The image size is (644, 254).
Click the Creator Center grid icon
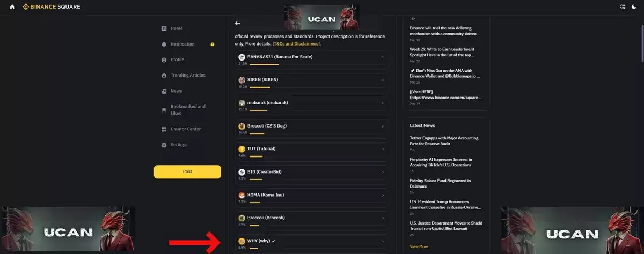[164, 129]
